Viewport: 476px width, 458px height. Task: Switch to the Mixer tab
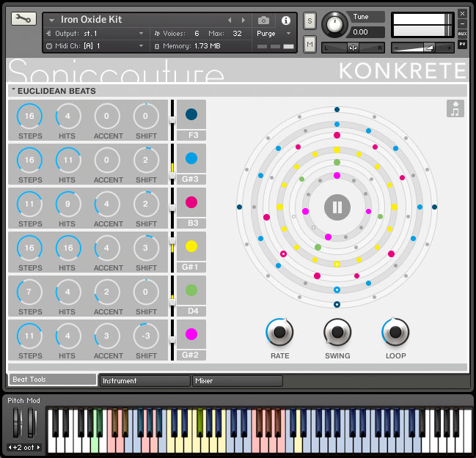pos(237,381)
